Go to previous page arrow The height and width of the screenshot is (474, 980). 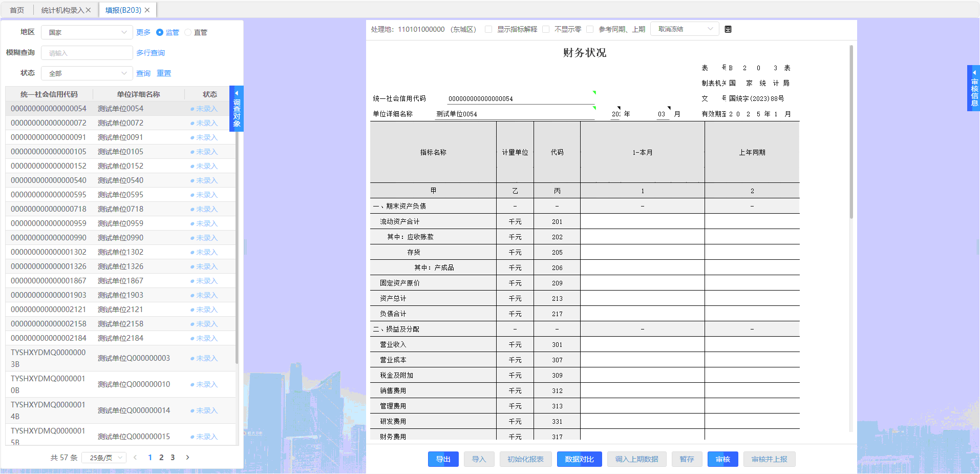135,458
